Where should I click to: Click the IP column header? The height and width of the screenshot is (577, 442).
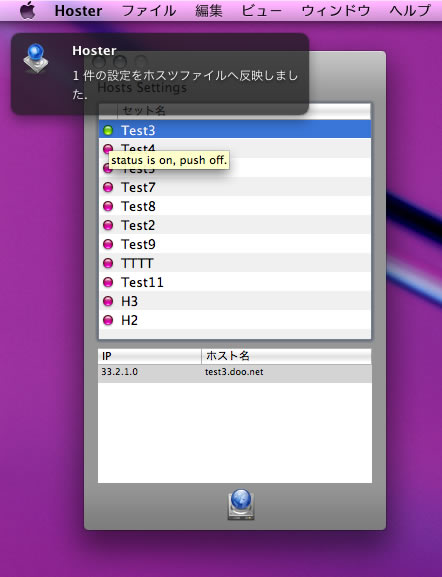coord(150,356)
